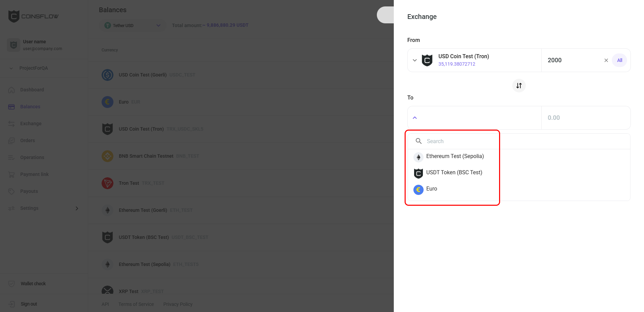This screenshot has width=644, height=312.
Task: Click the Coinsflow logo
Action: (x=33, y=16)
